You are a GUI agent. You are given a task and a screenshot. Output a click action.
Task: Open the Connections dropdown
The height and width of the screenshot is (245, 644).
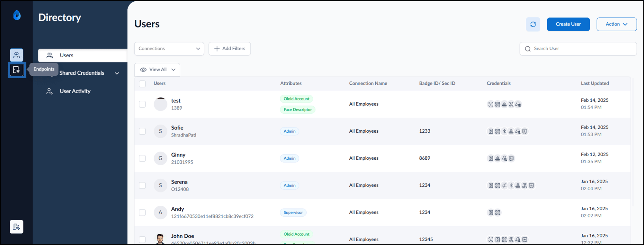tap(169, 49)
